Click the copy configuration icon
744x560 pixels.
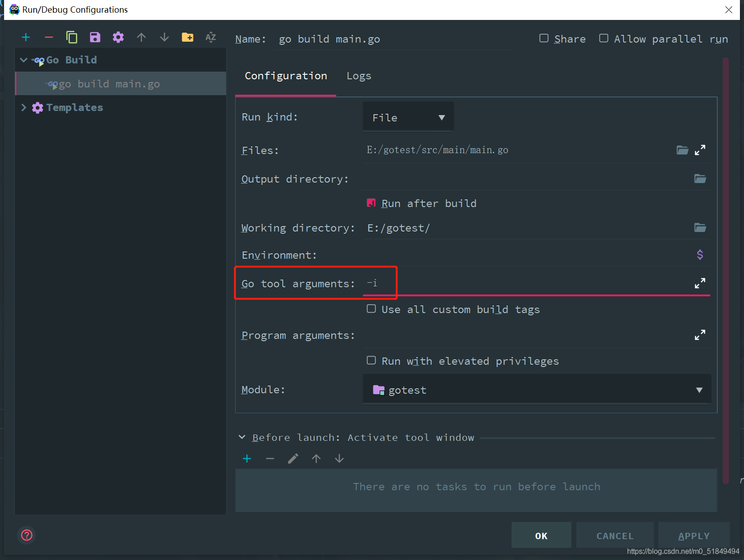coord(72,37)
